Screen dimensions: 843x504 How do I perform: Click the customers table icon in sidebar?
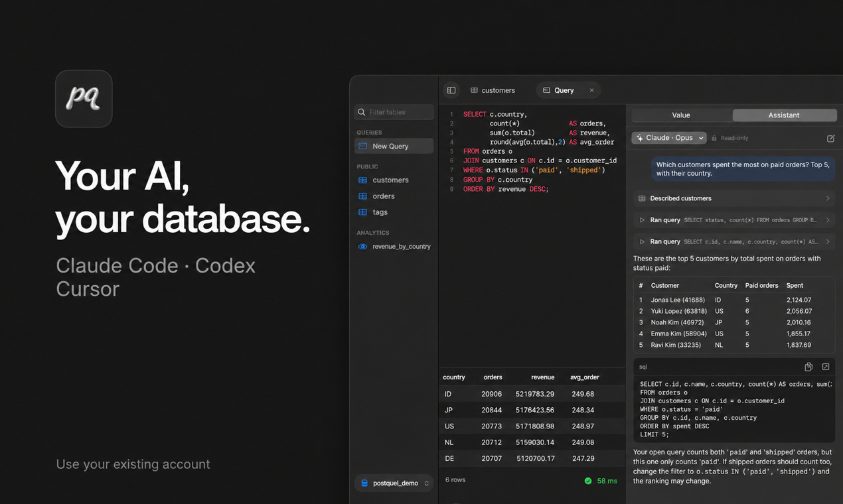pos(362,180)
